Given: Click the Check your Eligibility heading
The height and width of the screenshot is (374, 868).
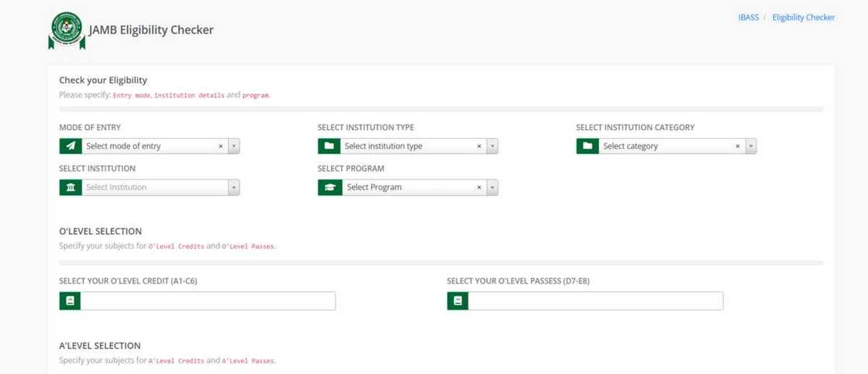Looking at the screenshot, I should click(103, 81).
